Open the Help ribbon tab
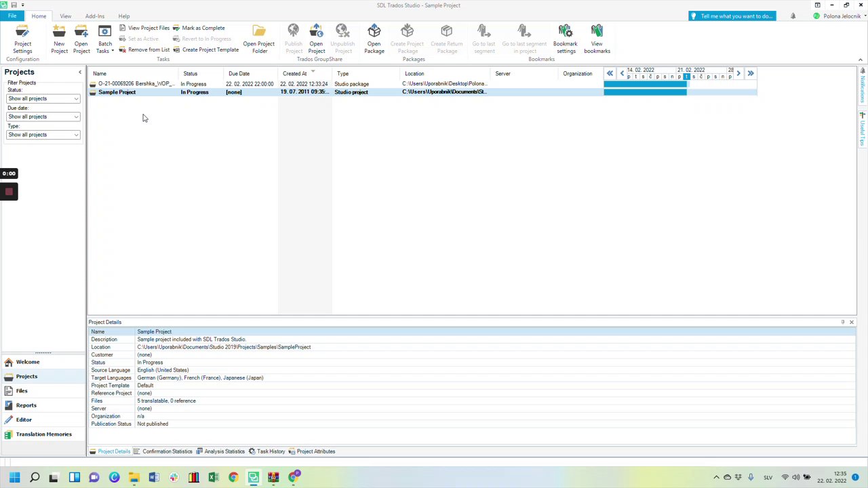The image size is (868, 488). tap(124, 16)
